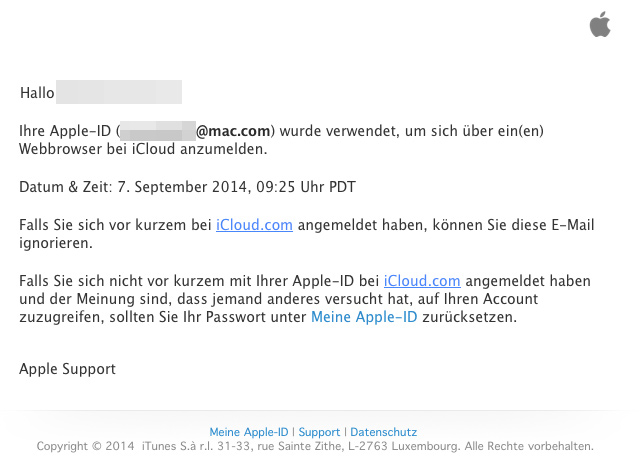
Task: Click the Apple logo in the header
Action: point(600,24)
